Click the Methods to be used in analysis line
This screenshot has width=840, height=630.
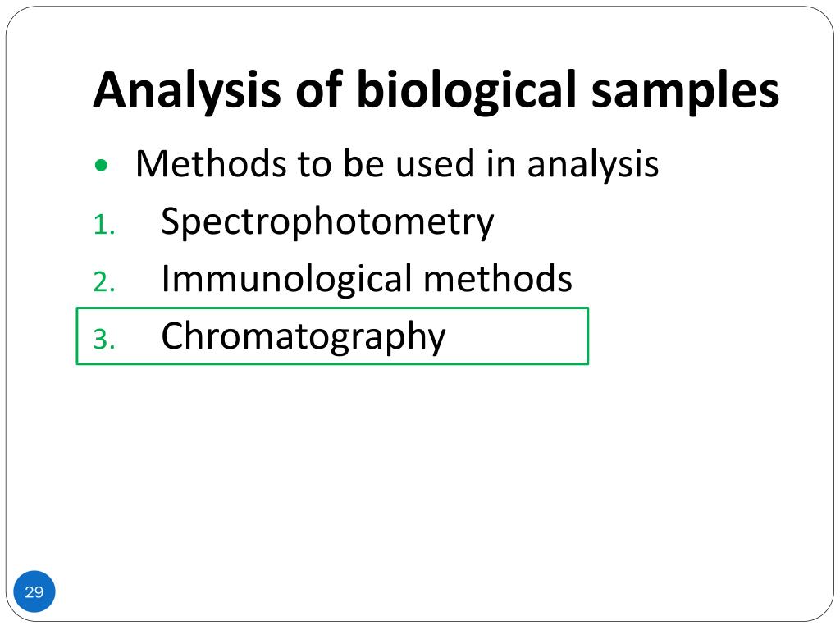tap(397, 163)
